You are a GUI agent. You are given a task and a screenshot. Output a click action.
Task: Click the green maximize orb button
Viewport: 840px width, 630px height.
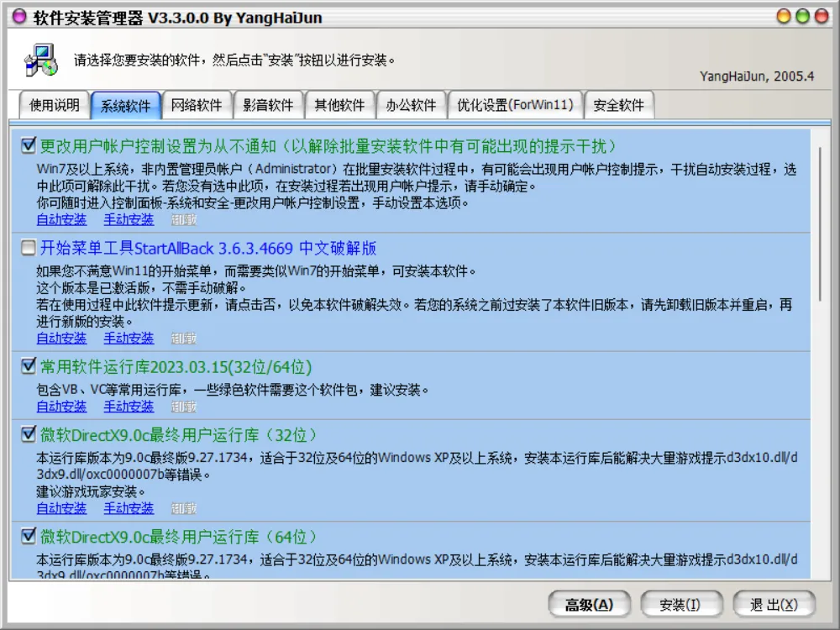802,16
